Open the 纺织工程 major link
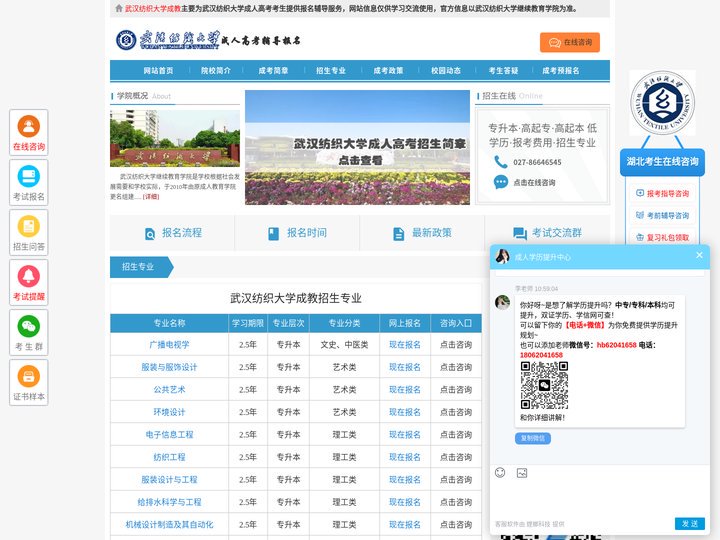Image resolution: width=720 pixels, height=540 pixels. [x=169, y=457]
